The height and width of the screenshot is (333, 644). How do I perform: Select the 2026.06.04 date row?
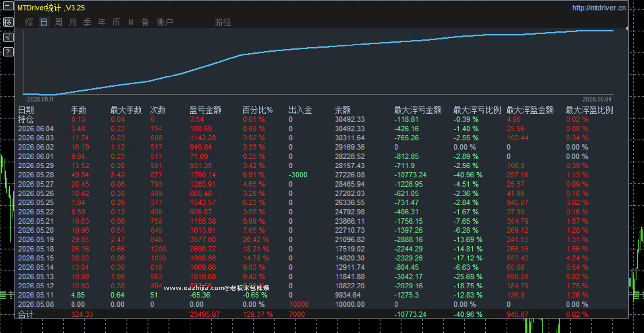pos(36,129)
